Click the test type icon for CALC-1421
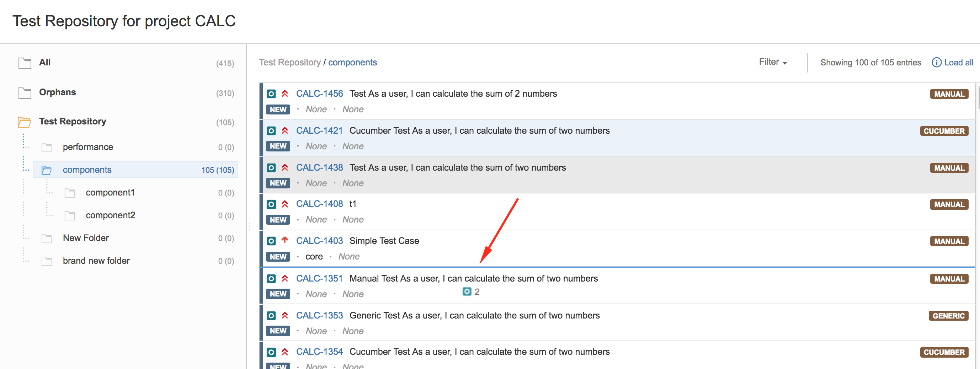The height and width of the screenshot is (369, 980). [x=271, y=131]
